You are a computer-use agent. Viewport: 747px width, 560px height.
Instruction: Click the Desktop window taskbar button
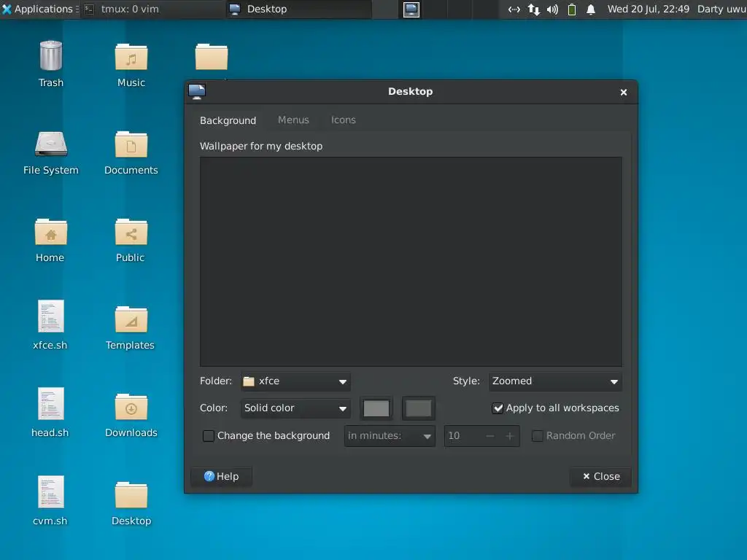pyautogui.click(x=298, y=9)
